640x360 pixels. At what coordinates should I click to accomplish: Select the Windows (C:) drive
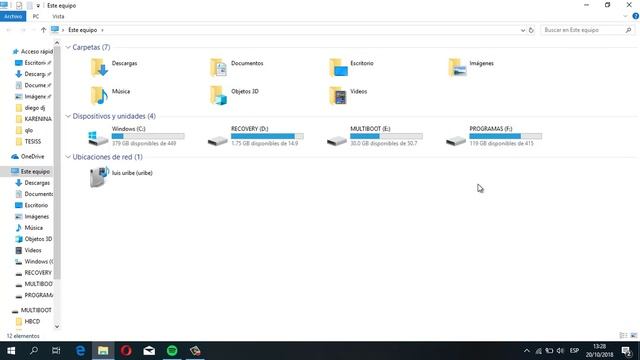click(x=136, y=136)
